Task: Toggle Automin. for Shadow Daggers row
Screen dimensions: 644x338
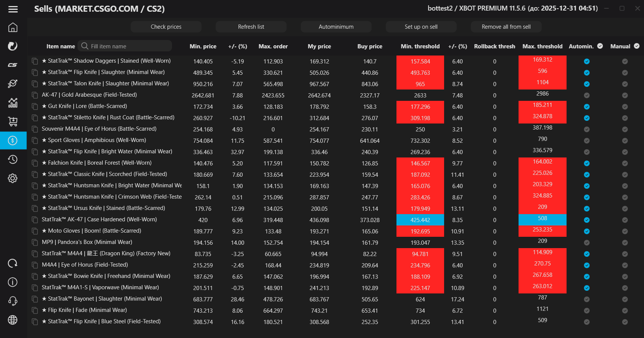Action: click(587, 61)
